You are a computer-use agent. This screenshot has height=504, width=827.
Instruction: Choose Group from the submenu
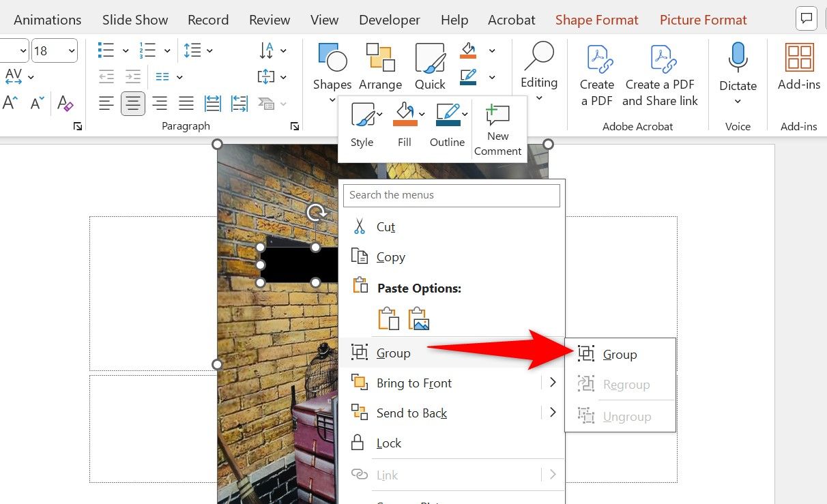point(620,354)
